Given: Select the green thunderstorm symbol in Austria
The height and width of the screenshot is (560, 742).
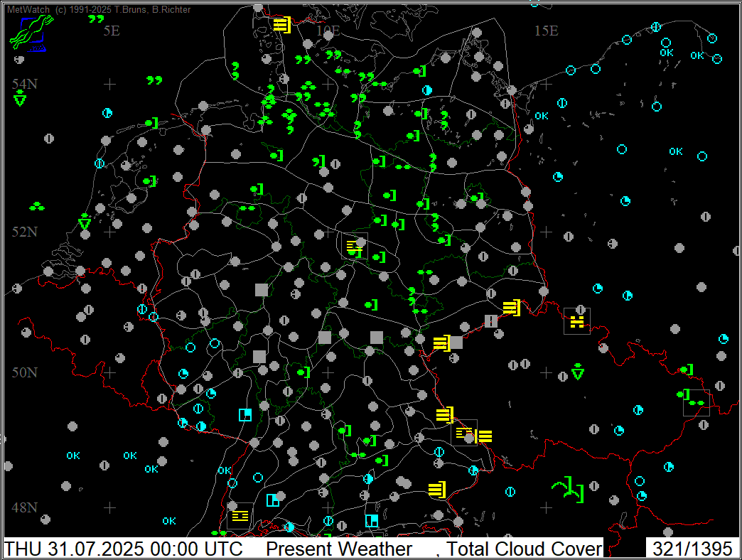Looking at the screenshot, I should point(567,489).
